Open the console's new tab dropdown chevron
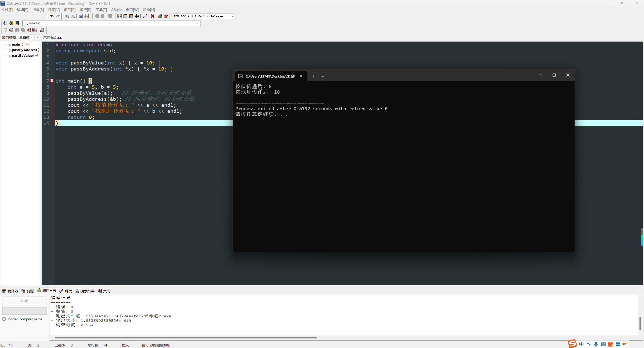Image resolution: width=644 pixels, height=348 pixels. pos(323,76)
